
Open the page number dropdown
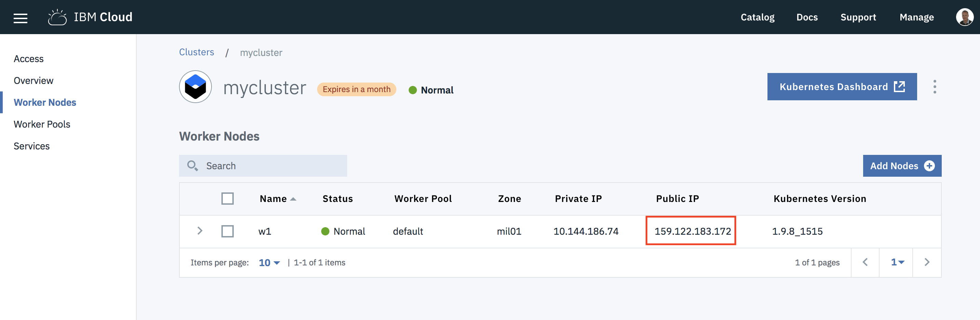pyautogui.click(x=897, y=262)
